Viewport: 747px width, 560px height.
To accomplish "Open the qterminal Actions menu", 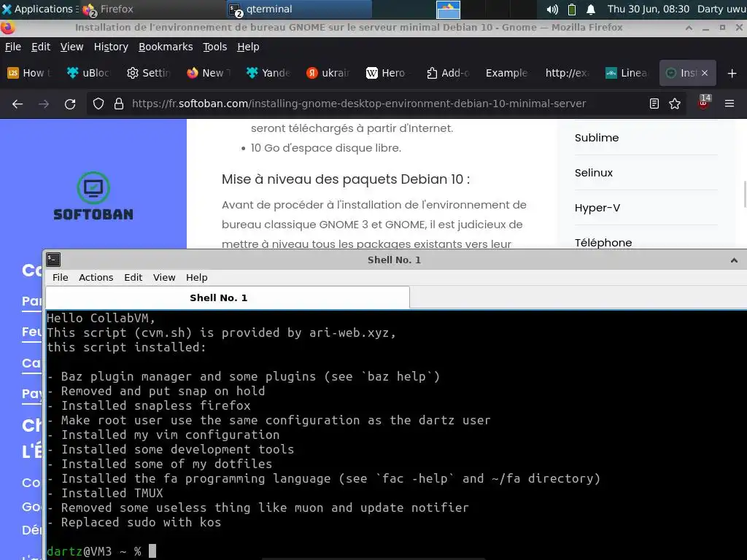I will 96,278.
